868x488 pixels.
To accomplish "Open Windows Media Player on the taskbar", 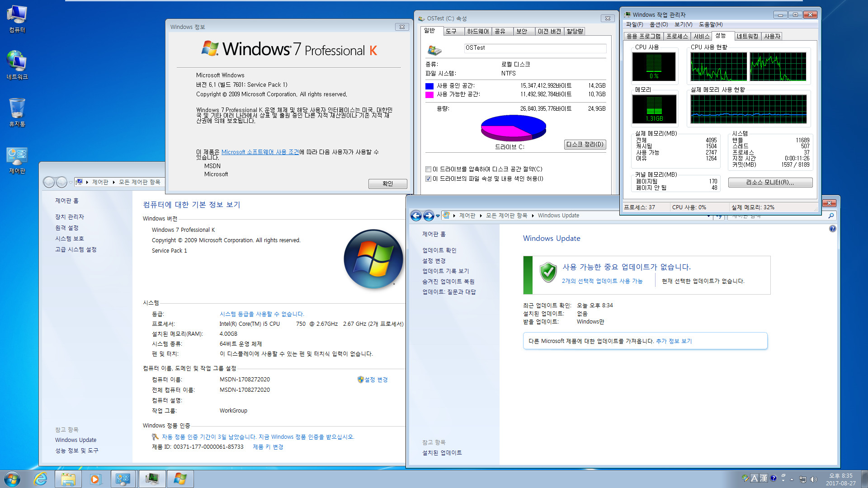I will point(95,479).
